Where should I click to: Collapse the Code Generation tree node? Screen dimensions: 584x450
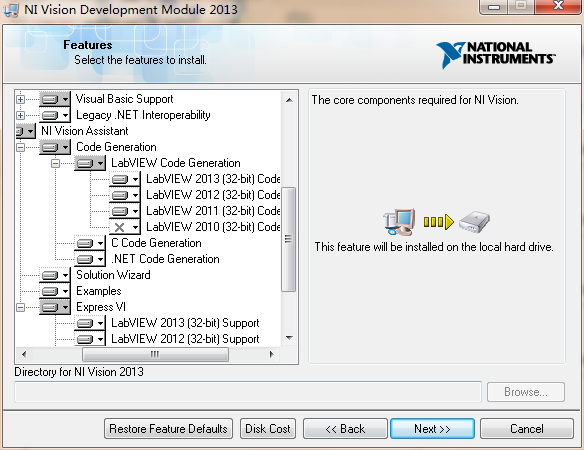click(x=20, y=148)
